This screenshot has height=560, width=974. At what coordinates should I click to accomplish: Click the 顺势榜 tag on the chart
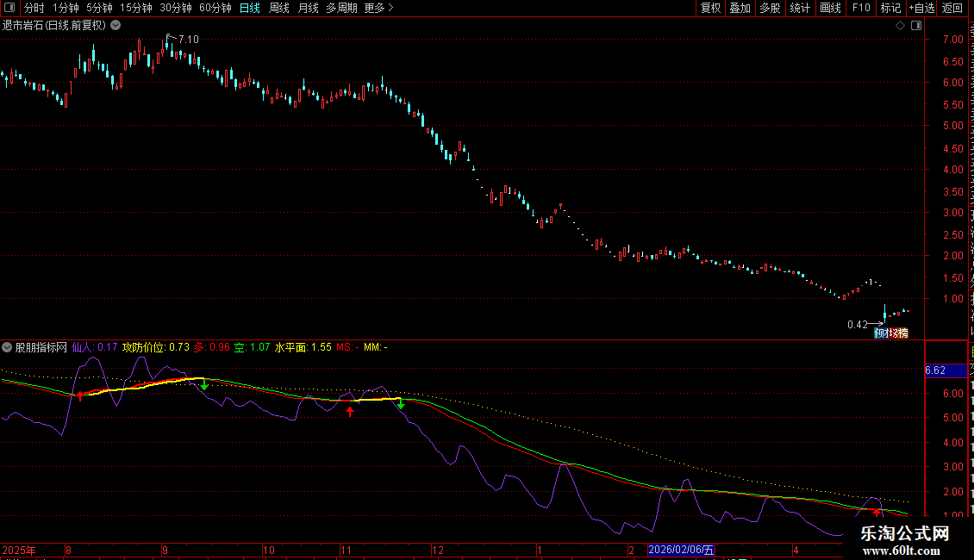(891, 333)
